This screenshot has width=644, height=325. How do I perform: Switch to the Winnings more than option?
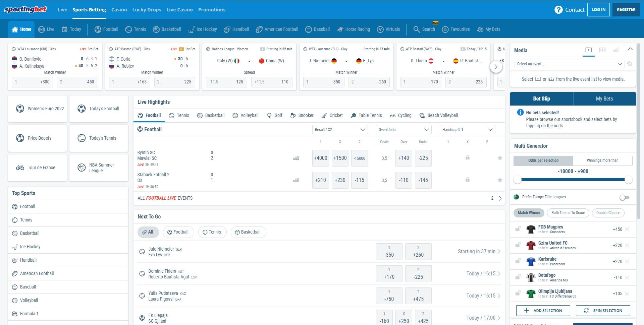(x=603, y=160)
